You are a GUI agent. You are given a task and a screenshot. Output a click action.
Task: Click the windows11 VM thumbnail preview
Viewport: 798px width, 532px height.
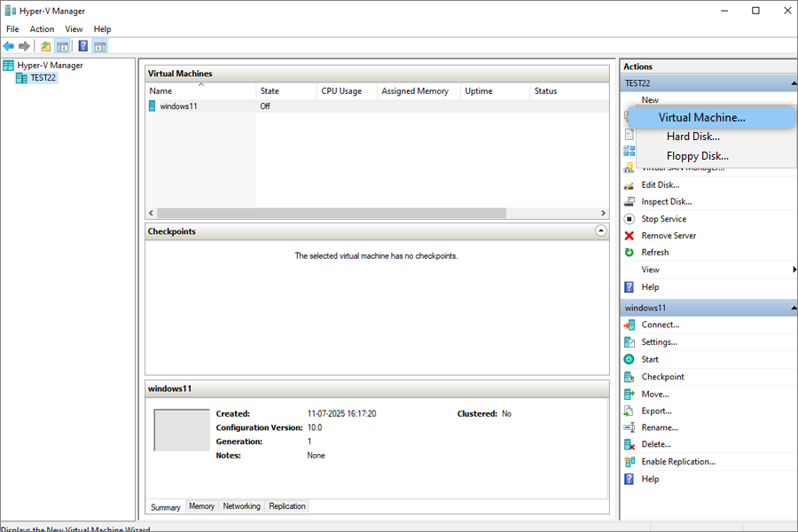coord(182,430)
